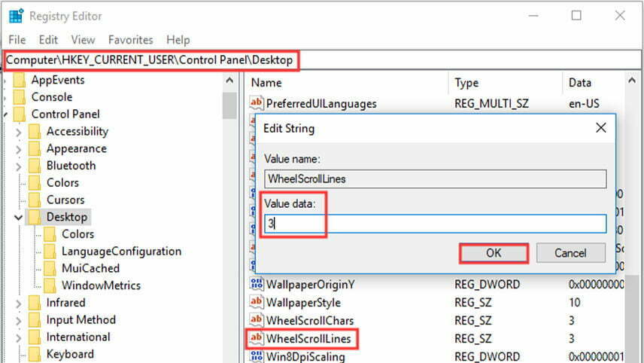Select the WindowMetrics tree key

101,285
